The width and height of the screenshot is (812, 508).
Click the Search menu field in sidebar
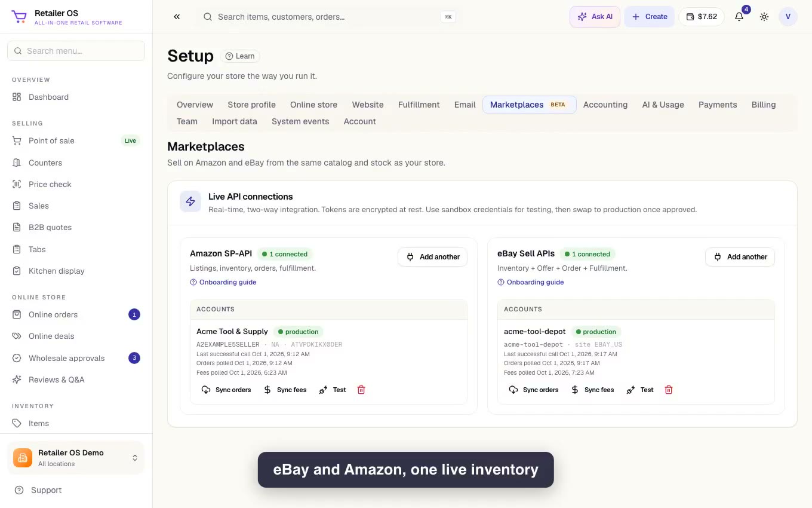point(76,51)
